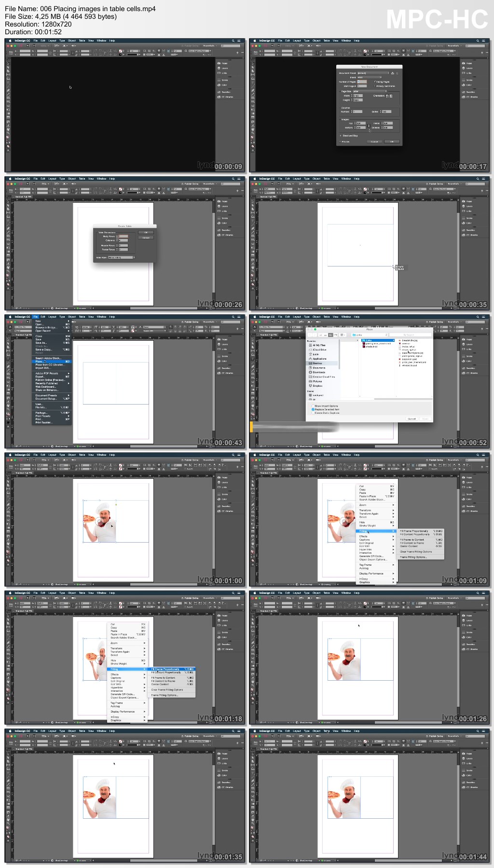
Task: Select the Rectangle Frame tool in the 00:01:00 frame
Action: (8, 512)
